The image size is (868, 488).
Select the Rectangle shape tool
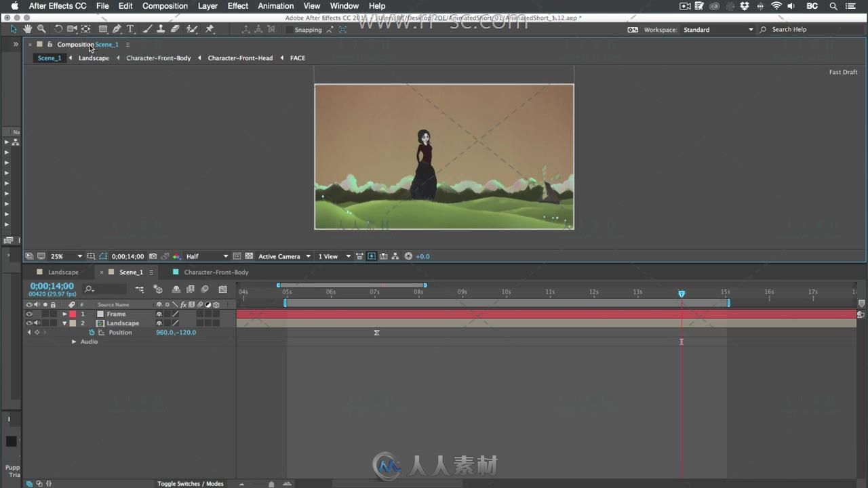click(x=103, y=29)
